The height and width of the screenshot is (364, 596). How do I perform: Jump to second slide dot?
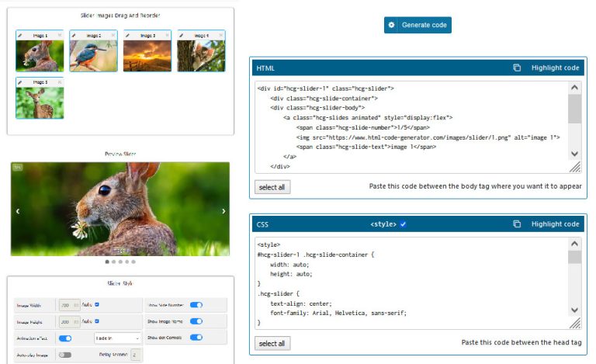(113, 262)
